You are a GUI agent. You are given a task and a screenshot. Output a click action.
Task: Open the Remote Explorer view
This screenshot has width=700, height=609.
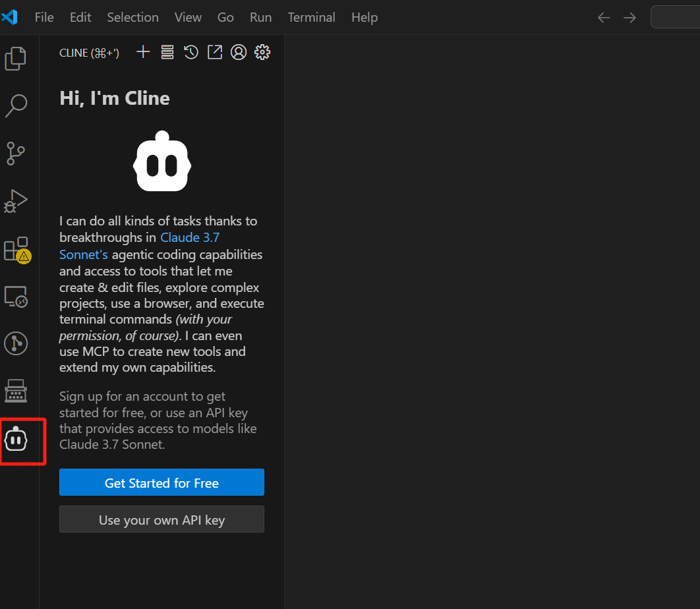coord(16,297)
